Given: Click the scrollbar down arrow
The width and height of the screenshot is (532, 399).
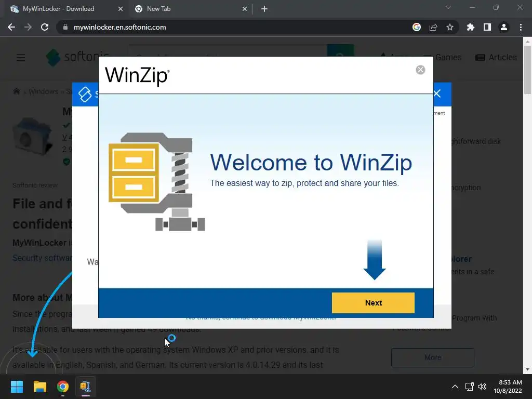Looking at the screenshot, I should [527, 369].
